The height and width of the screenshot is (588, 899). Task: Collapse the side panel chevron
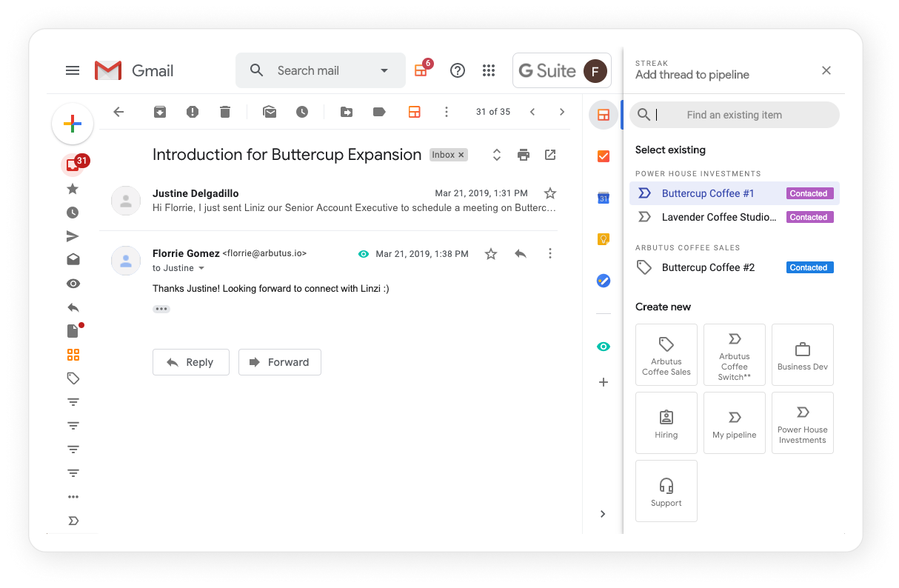tap(603, 514)
